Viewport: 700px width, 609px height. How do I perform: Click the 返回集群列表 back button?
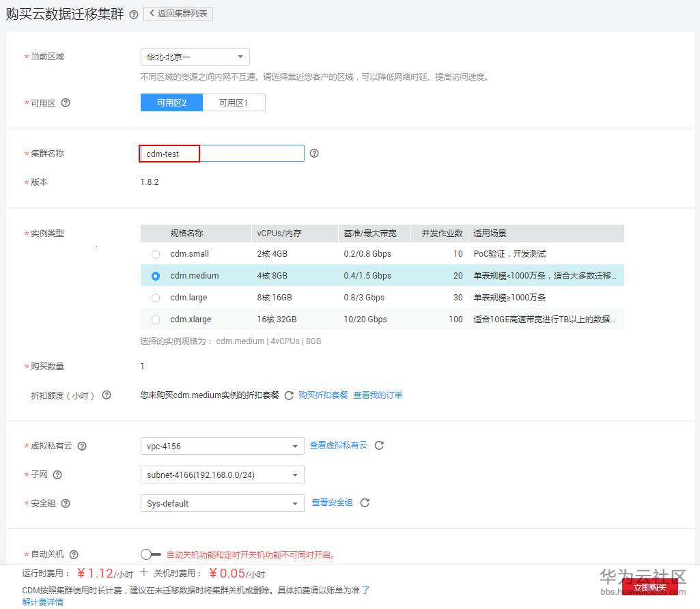(x=178, y=14)
